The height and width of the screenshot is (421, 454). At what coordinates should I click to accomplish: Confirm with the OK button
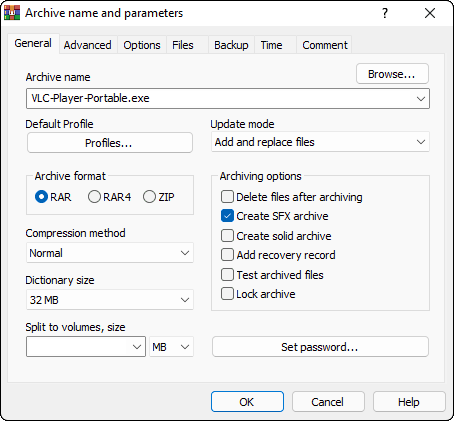coord(247,402)
